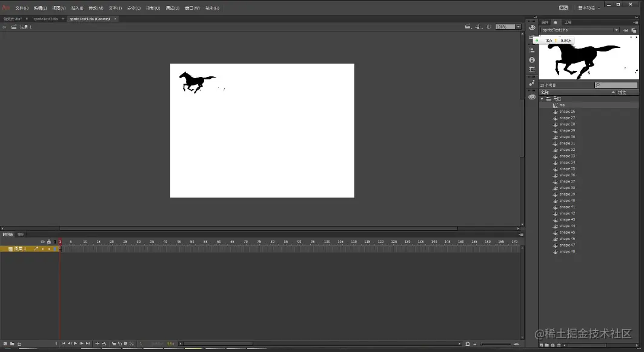Screen dimensions: 644x352
Task: Open the first menu bar item (F)
Action: pos(22,8)
